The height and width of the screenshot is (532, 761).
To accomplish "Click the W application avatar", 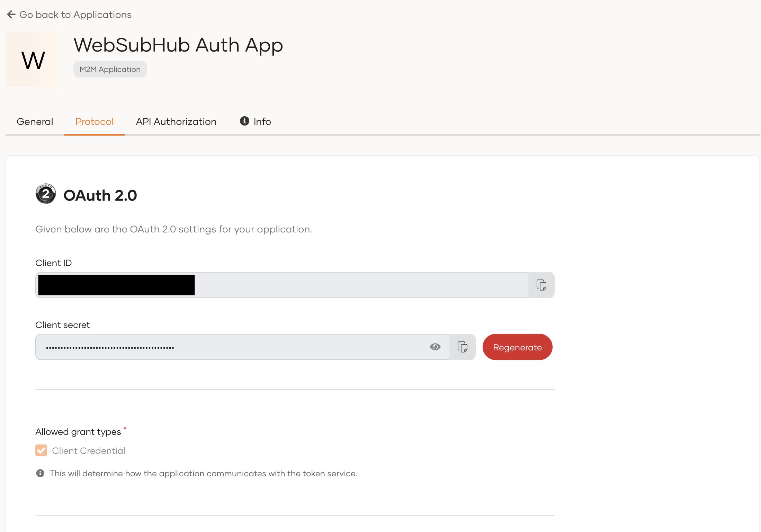I will click(33, 60).
